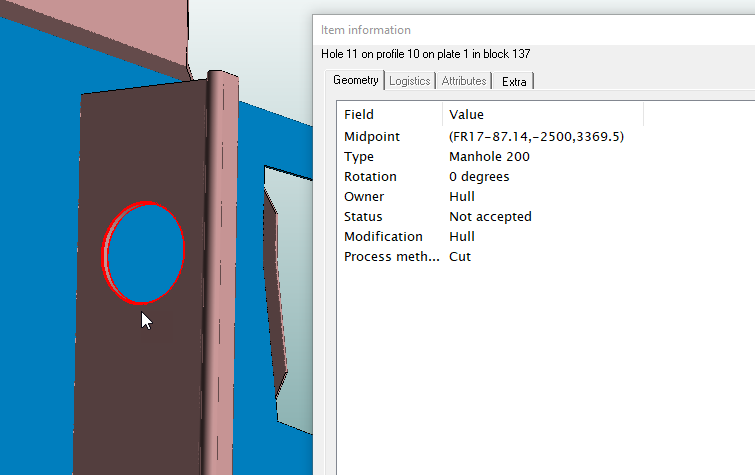Select the Modification field row

pyautogui.click(x=383, y=237)
